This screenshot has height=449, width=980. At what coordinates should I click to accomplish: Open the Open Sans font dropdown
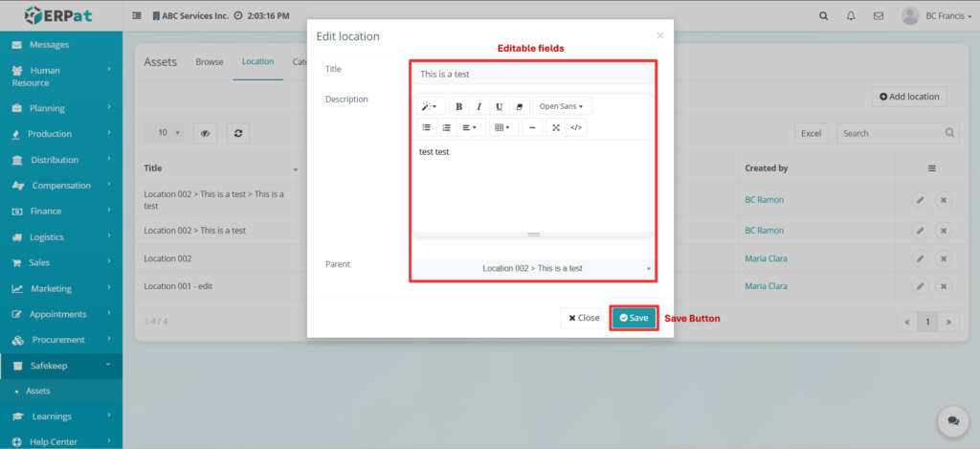[x=561, y=106]
